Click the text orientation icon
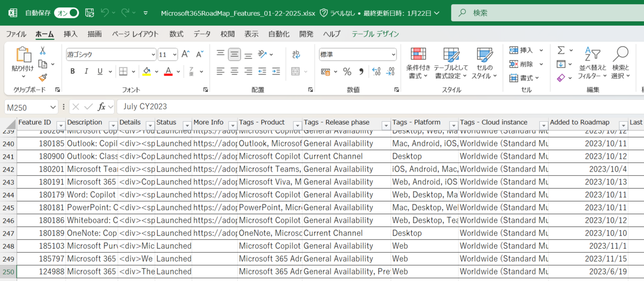 [262, 54]
